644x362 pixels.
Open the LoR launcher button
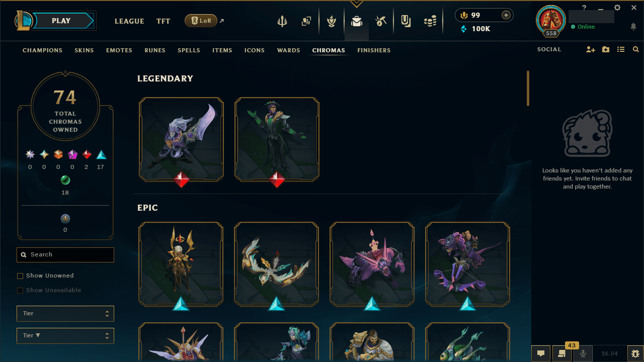(x=201, y=21)
